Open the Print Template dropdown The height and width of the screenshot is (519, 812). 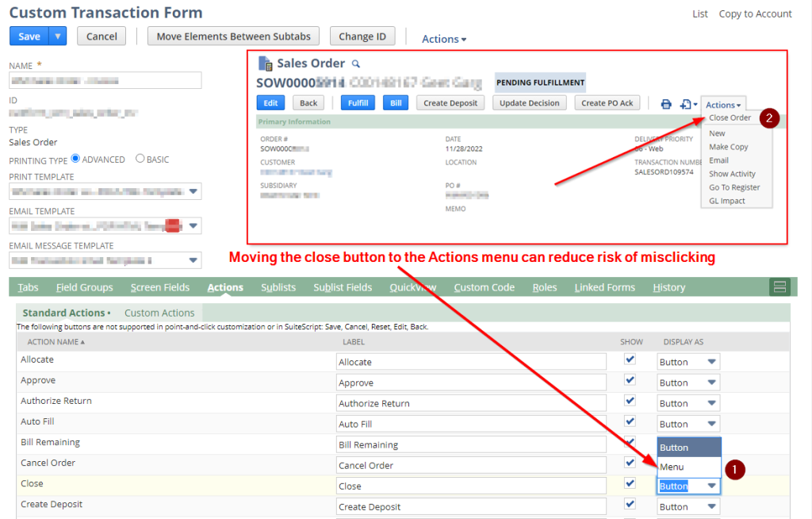pyautogui.click(x=193, y=191)
